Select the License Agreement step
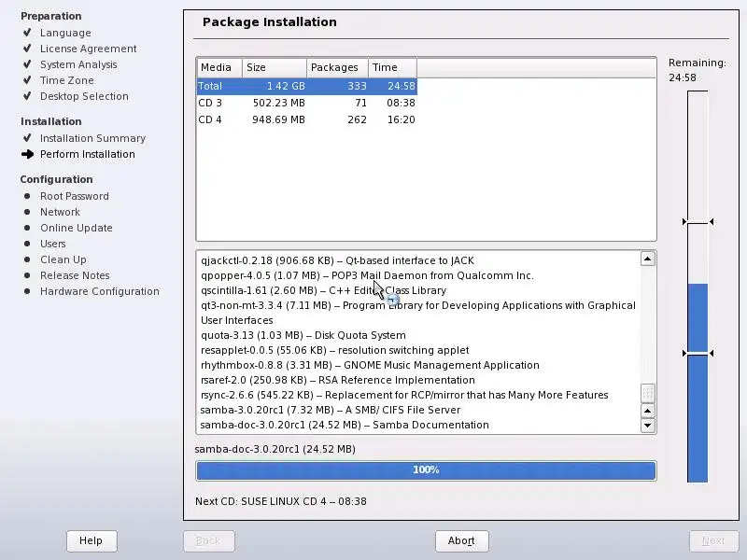This screenshot has width=747, height=560. tap(88, 49)
